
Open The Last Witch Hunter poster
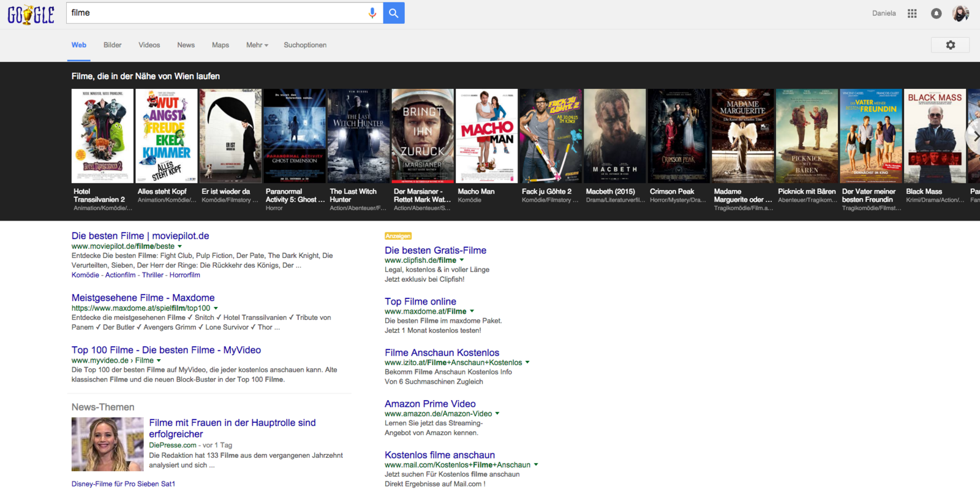pos(358,136)
